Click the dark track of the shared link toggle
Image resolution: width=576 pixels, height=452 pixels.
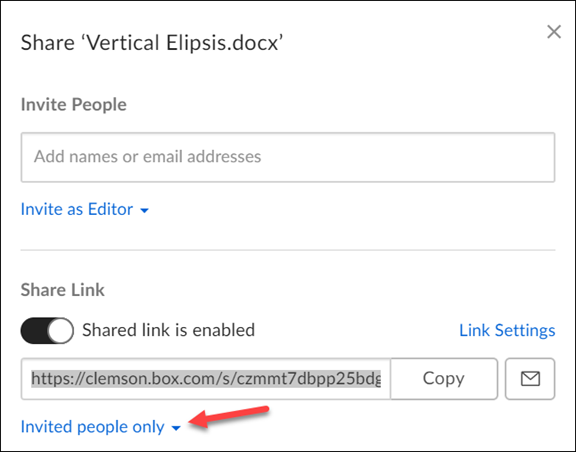(33, 330)
